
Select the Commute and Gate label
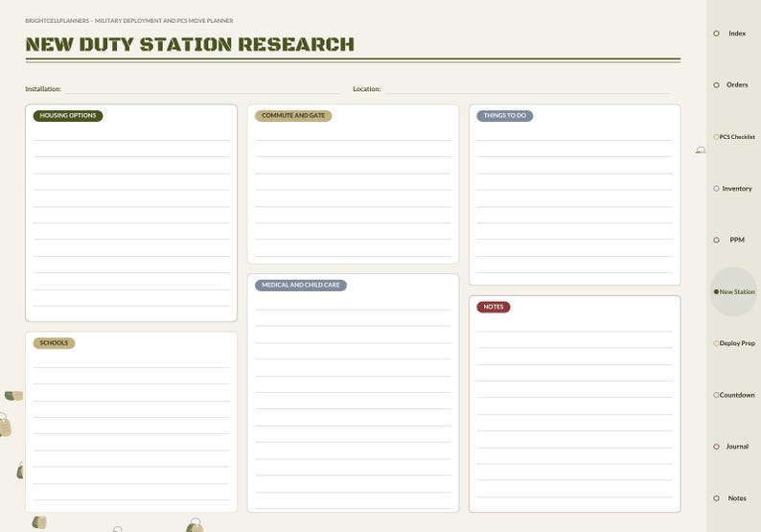(x=293, y=116)
